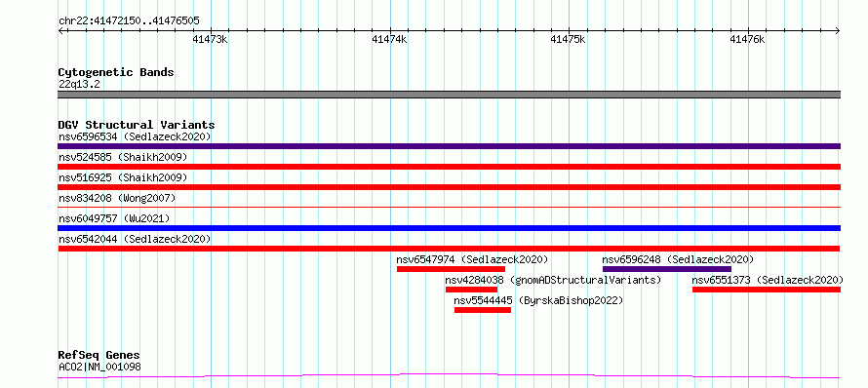Click the RefSeq Genes track title
Image resolution: width=868 pixels, height=388 pixels.
pyautogui.click(x=99, y=355)
